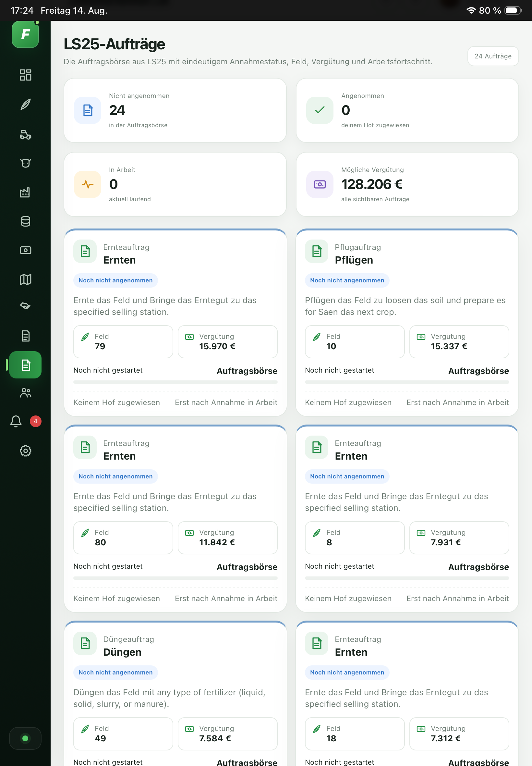
Task: Tap the progress bar of the Feld 79 order
Action: (175, 382)
